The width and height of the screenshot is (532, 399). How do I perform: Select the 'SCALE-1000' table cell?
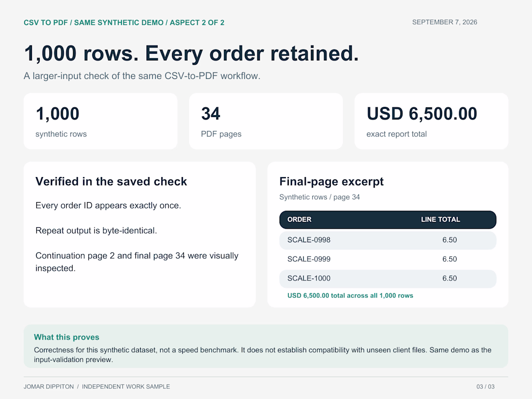pos(309,279)
